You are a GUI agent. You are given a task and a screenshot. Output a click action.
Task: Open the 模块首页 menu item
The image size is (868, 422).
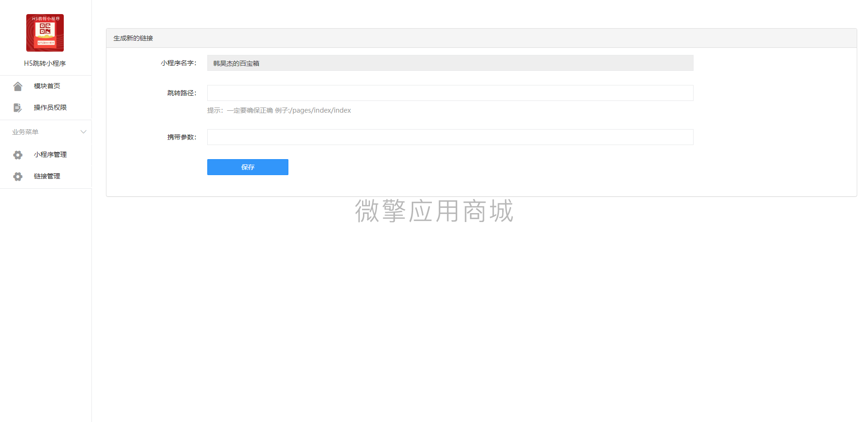pyautogui.click(x=47, y=86)
